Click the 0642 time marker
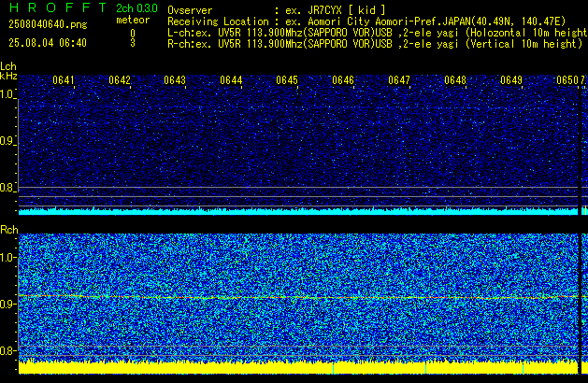This screenshot has height=383, width=588. [x=120, y=80]
